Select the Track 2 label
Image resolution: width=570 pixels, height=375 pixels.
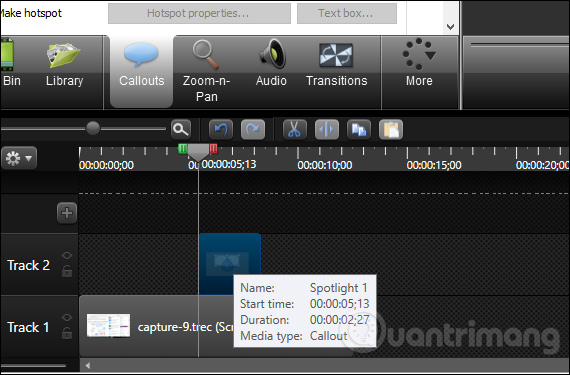point(28,265)
